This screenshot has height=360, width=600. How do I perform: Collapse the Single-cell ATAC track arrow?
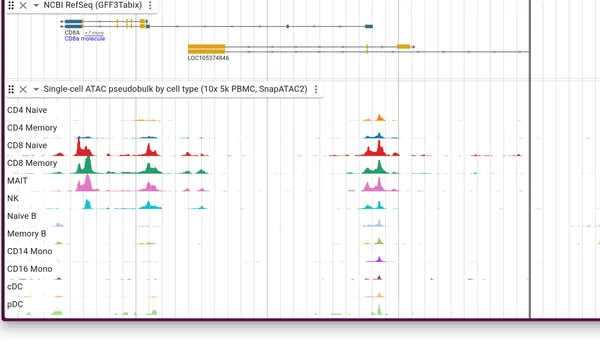(36, 89)
